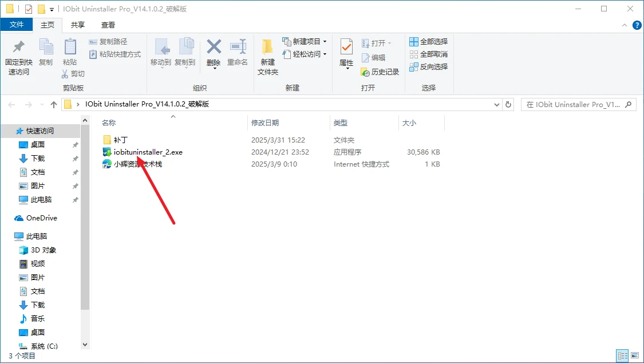This screenshot has width=644, height=363.
Task: Open the Copy to menu
Action: (185, 53)
